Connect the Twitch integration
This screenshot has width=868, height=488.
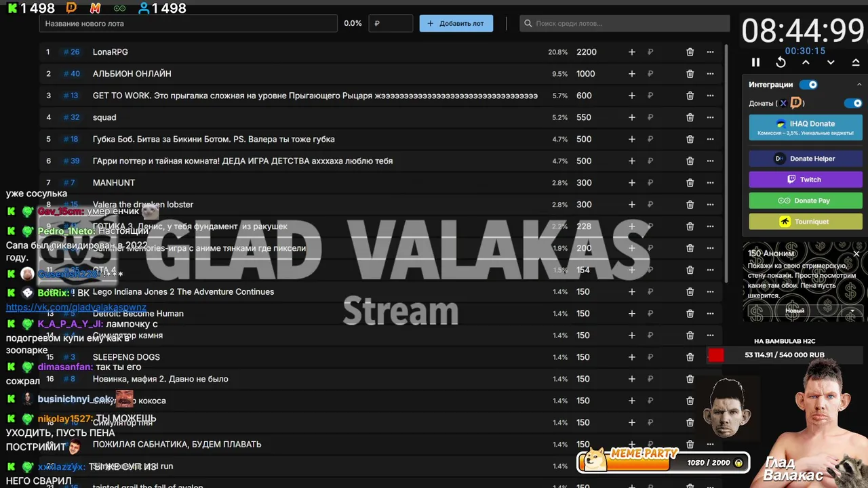[806, 180]
